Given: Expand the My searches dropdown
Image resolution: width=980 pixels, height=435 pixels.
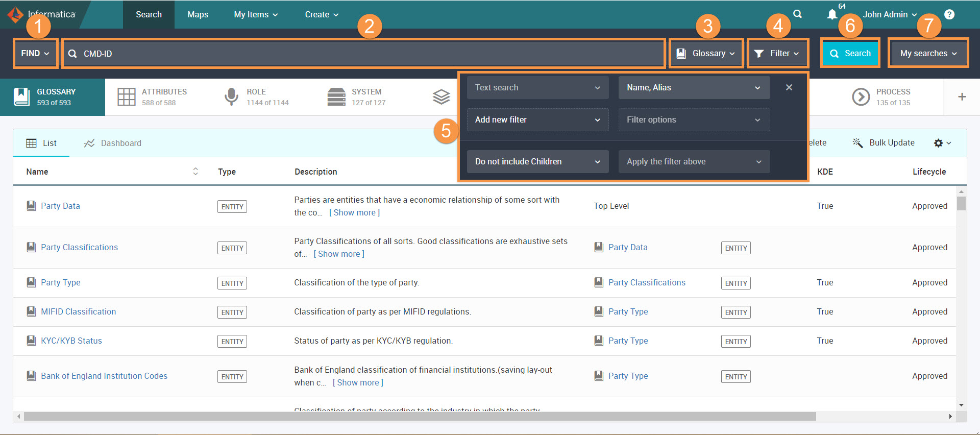Looking at the screenshot, I should coord(928,53).
